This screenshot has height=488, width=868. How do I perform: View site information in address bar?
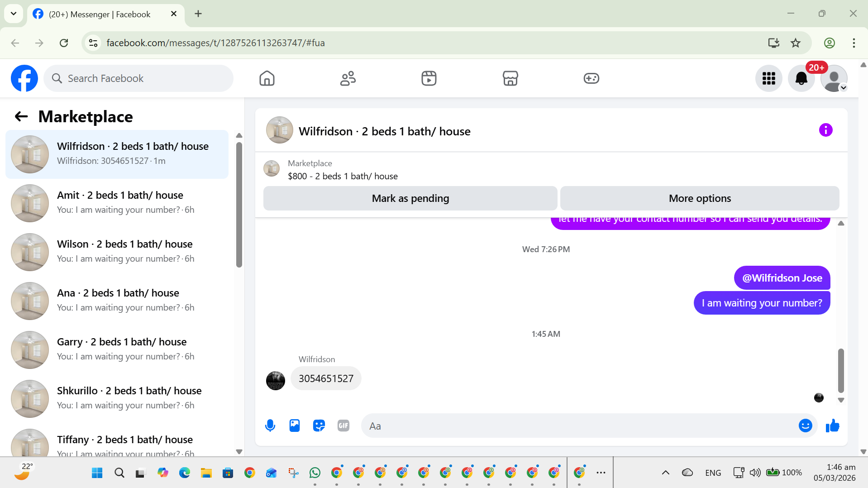[x=93, y=43]
